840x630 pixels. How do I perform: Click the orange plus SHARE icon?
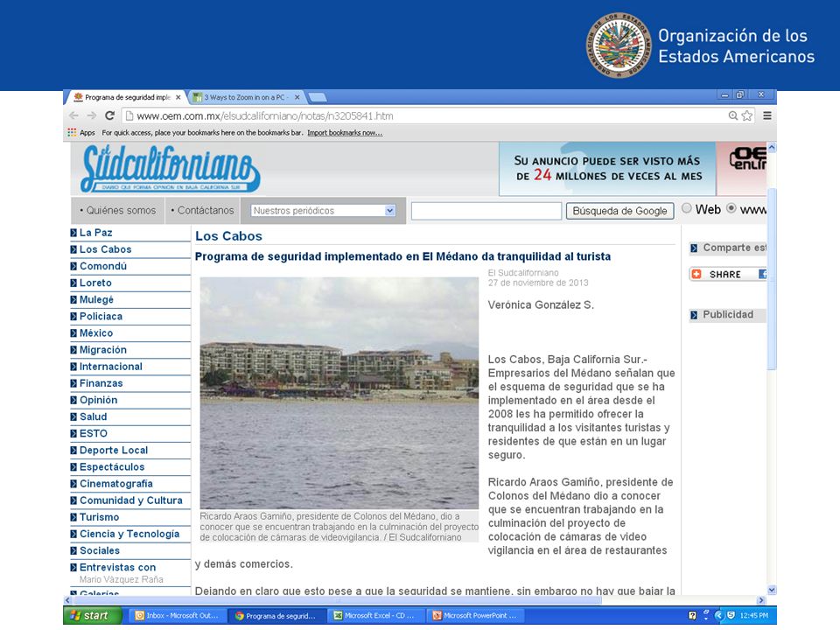[x=696, y=274]
